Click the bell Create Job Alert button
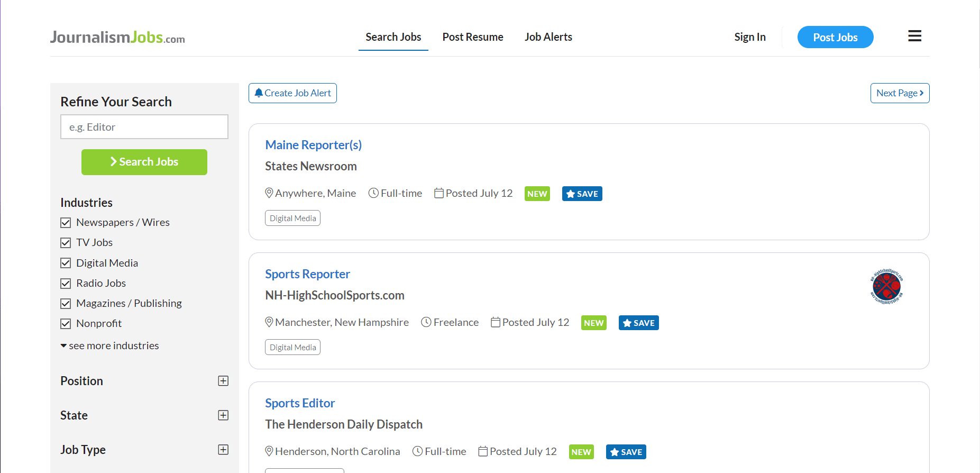Screen dimensions: 980x473 click(292, 93)
